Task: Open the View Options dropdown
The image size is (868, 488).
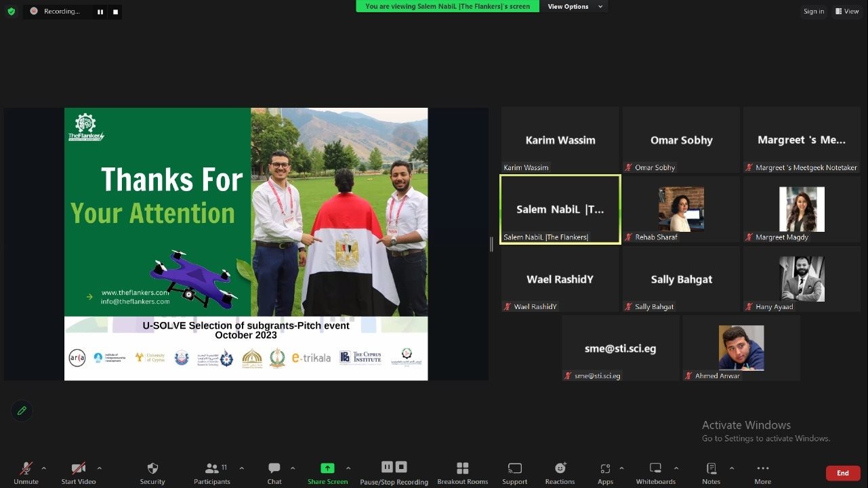Action: [x=573, y=7]
